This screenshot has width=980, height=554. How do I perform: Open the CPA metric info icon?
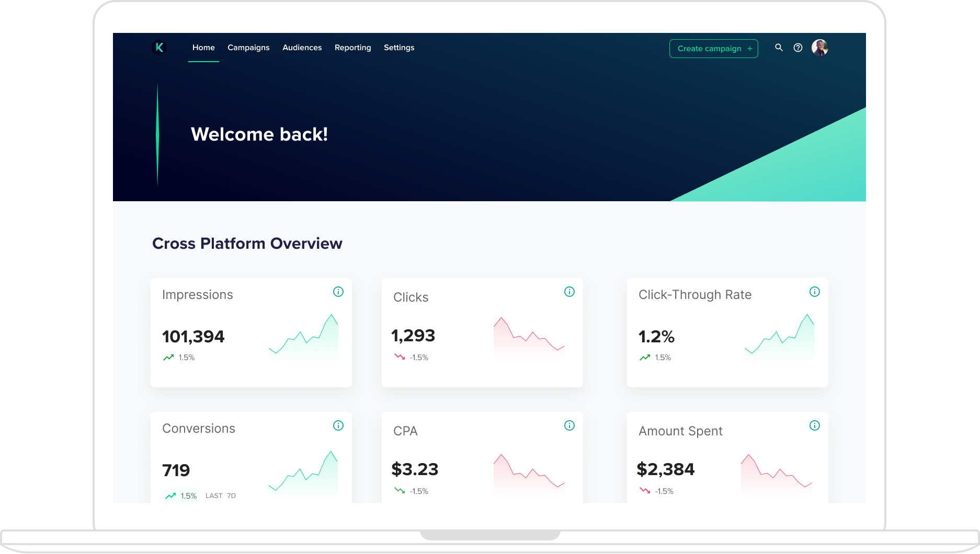tap(569, 426)
